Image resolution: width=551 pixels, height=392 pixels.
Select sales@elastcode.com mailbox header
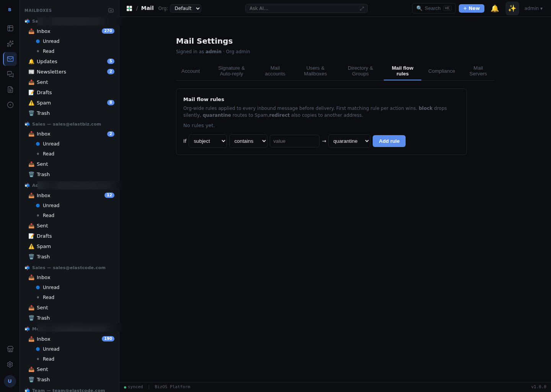69,268
